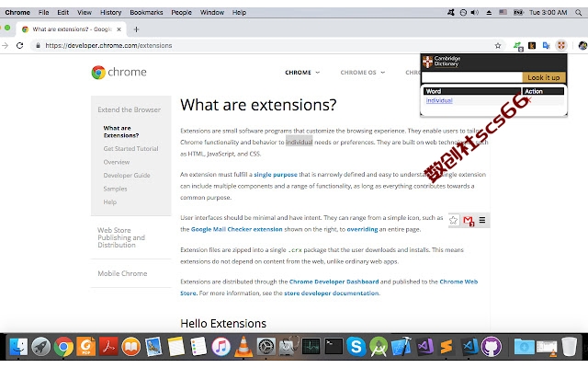Viewport: 588px width, 368px height.
Task: Launch Android Studio from the Dock
Action: click(379, 346)
